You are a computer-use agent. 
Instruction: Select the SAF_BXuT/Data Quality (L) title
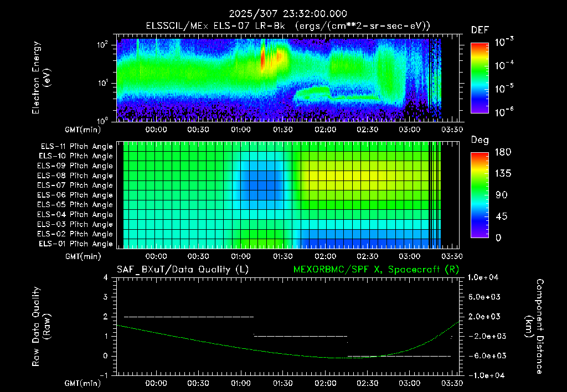click(183, 270)
